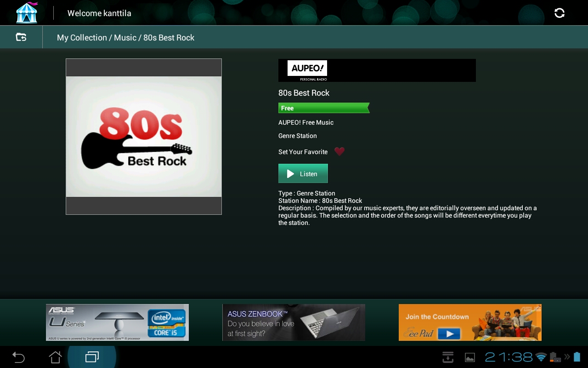This screenshot has height=368, width=588.
Task: Tap the Android home button
Action: pos(55,357)
